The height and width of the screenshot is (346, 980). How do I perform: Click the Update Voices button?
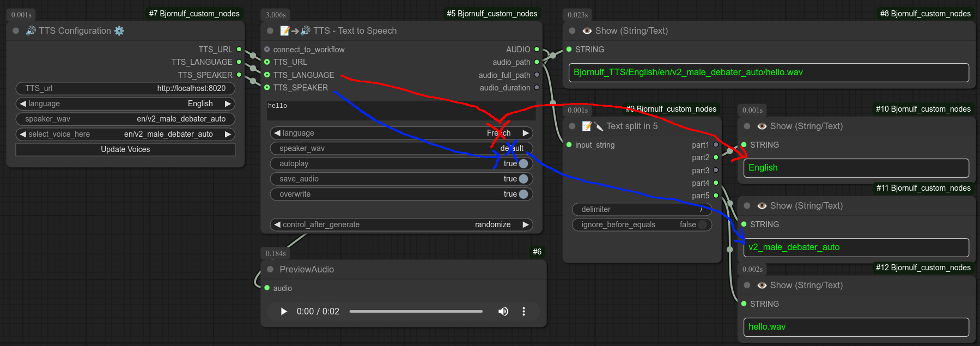click(125, 149)
